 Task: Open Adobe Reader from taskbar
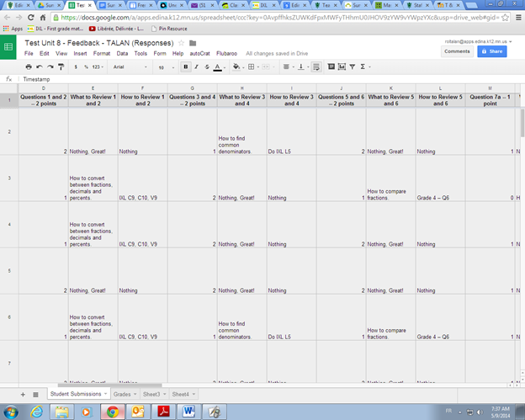[164, 412]
